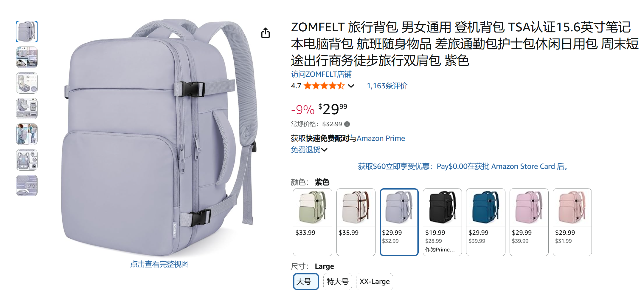The image size is (644, 295).
Task: Click the Amazon Prime link
Action: pos(381,138)
